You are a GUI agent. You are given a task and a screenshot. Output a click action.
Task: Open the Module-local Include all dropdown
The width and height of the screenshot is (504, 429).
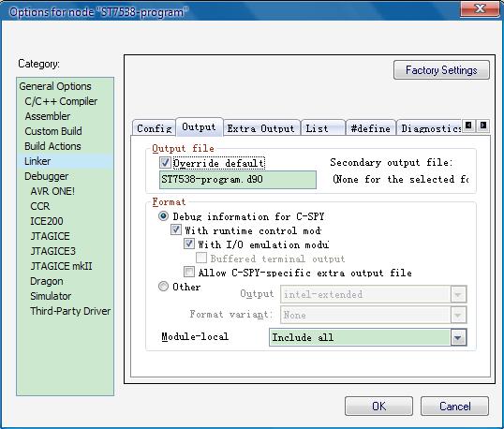(458, 337)
